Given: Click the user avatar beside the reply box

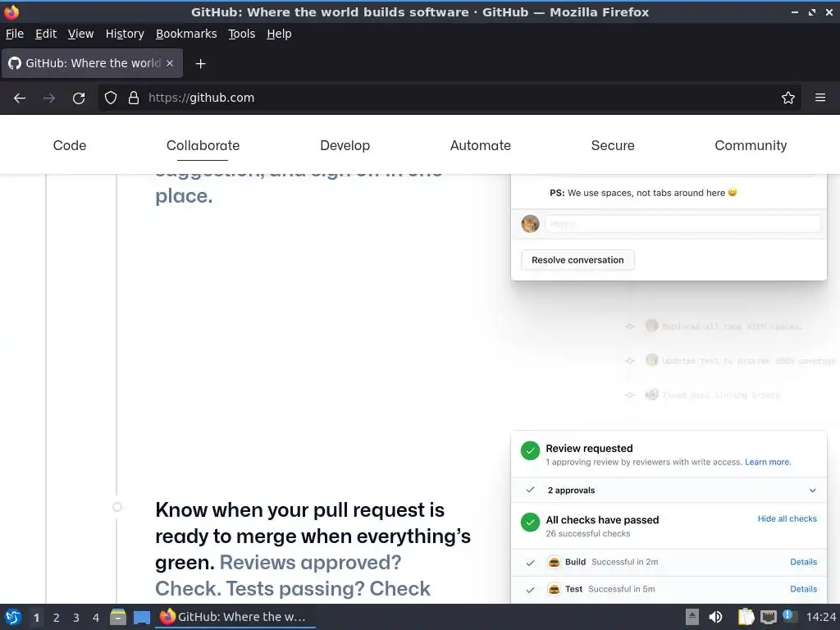Looking at the screenshot, I should [531, 223].
